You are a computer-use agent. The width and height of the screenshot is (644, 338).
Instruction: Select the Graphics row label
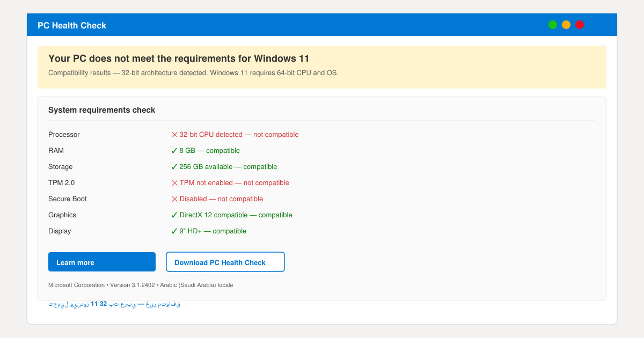tap(62, 215)
